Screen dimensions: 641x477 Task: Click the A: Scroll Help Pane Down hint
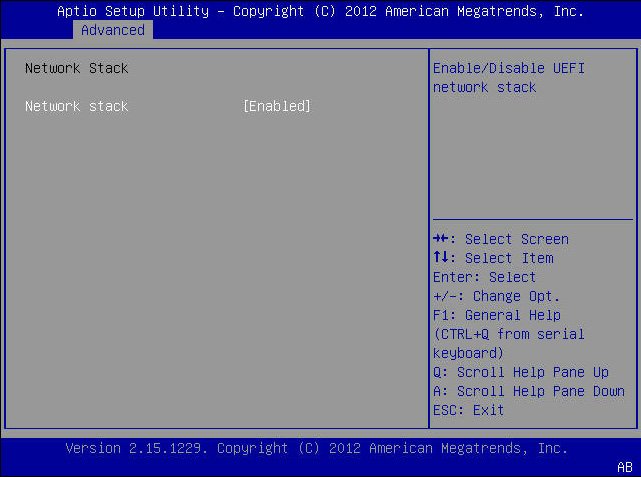point(529,391)
